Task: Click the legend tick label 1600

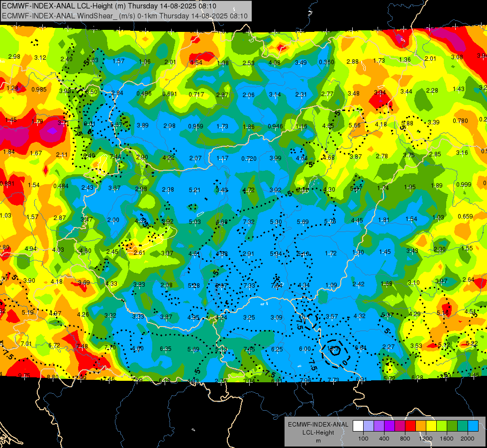Action: (x=447, y=439)
